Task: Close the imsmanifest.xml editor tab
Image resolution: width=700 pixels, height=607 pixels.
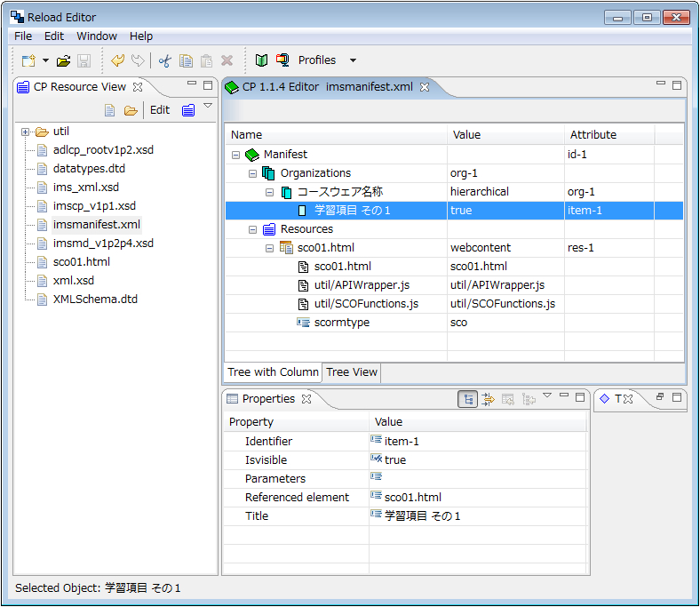Action: [x=425, y=87]
